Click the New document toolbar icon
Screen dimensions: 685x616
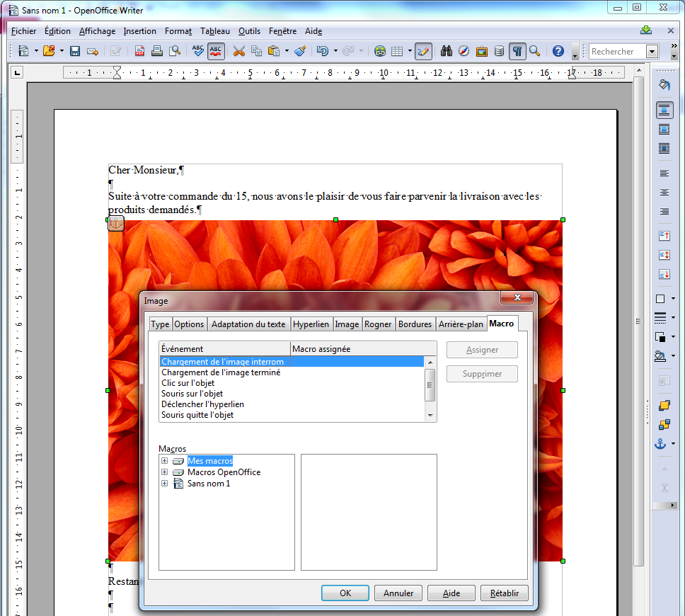coord(23,51)
